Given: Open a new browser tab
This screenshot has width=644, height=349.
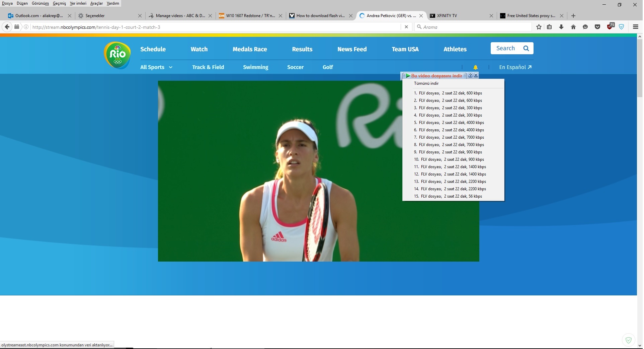Looking at the screenshot, I should (x=573, y=15).
